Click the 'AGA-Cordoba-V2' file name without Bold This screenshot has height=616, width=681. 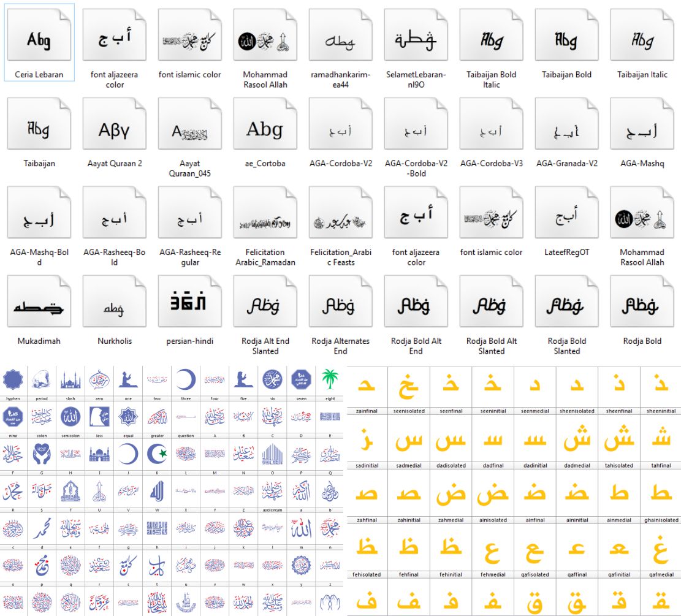point(341,163)
